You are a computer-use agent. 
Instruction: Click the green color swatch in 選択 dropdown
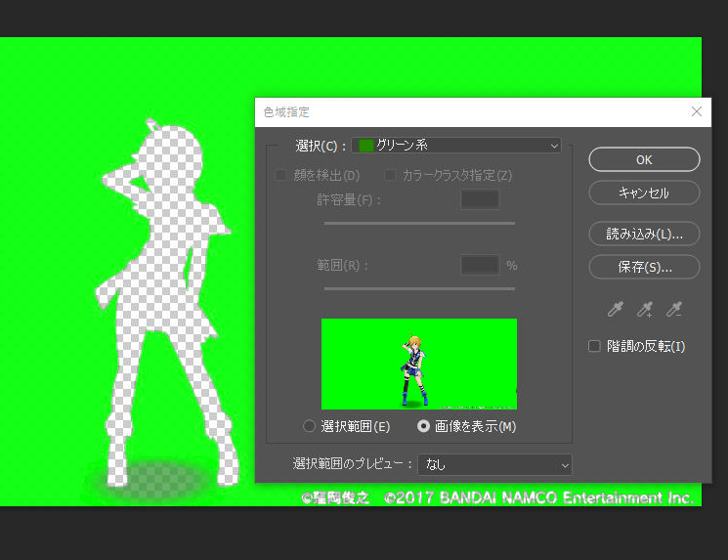pos(365,146)
